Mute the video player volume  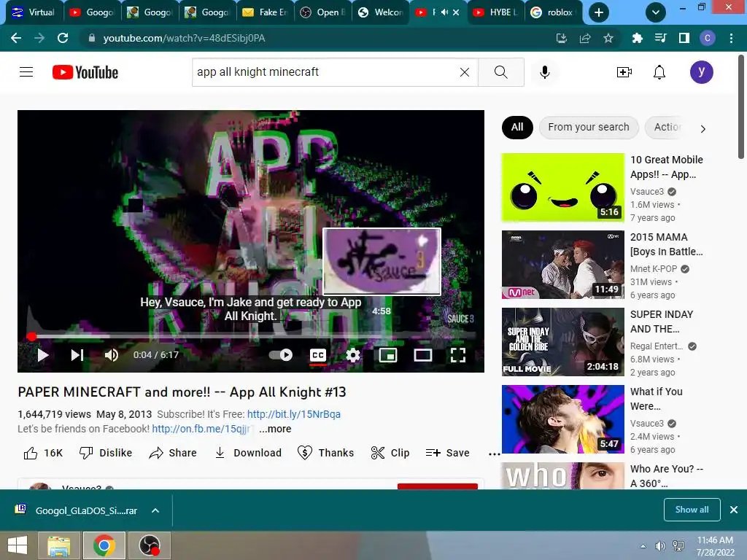(112, 355)
